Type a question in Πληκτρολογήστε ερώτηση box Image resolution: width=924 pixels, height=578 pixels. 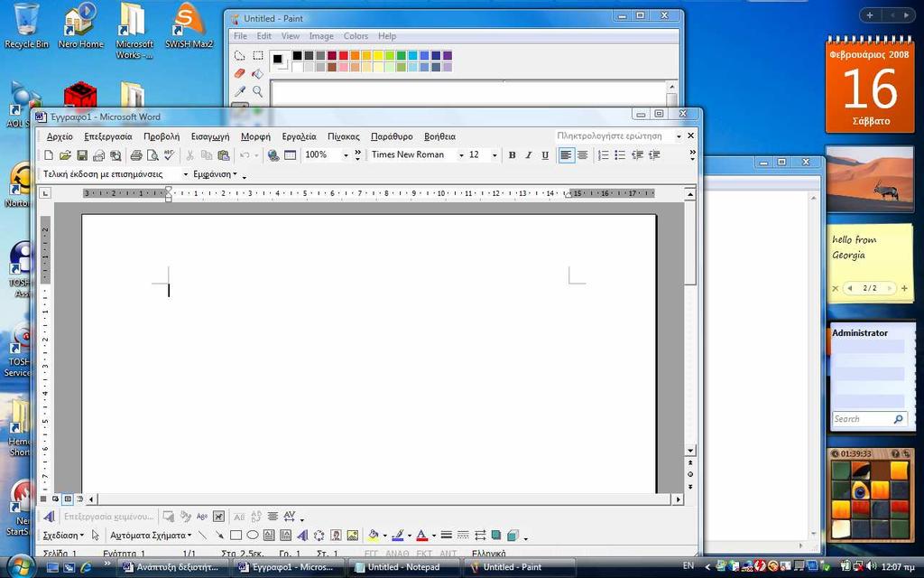[x=614, y=135]
